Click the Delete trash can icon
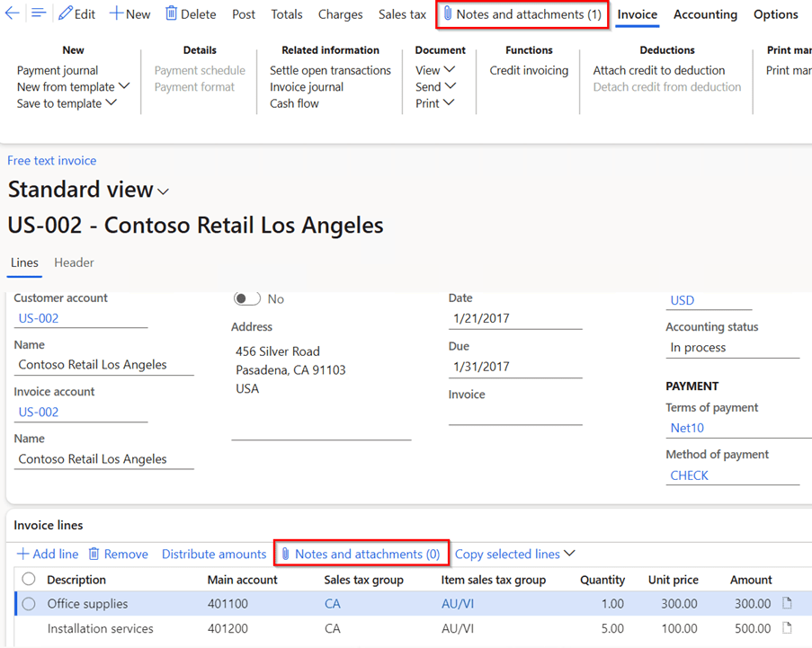Image resolution: width=812 pixels, height=648 pixels. (x=171, y=13)
